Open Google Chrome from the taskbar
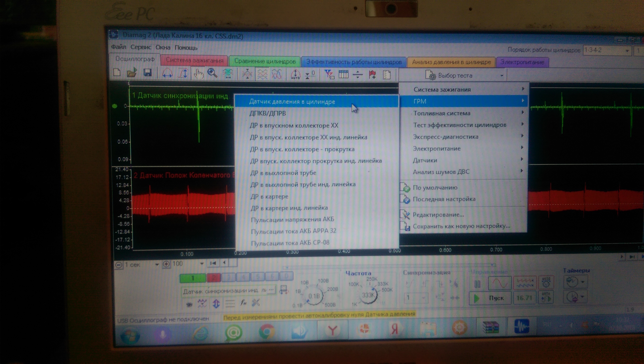Image resolution: width=644 pixels, height=364 pixels. [x=267, y=331]
